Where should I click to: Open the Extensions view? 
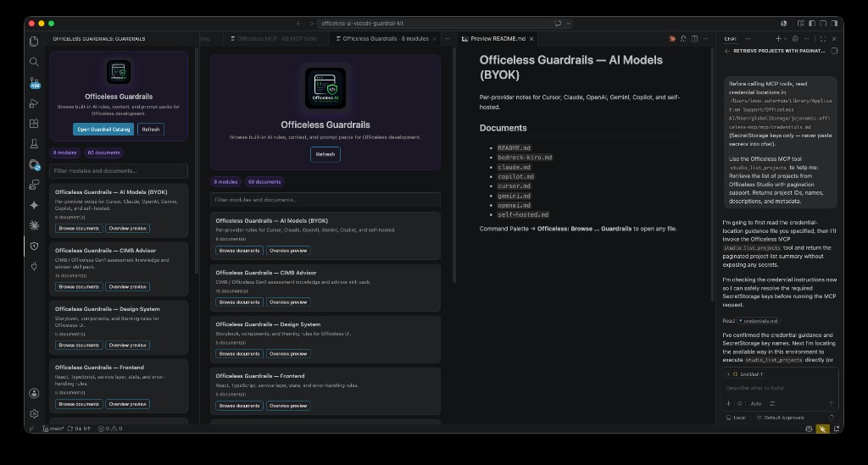click(x=34, y=124)
